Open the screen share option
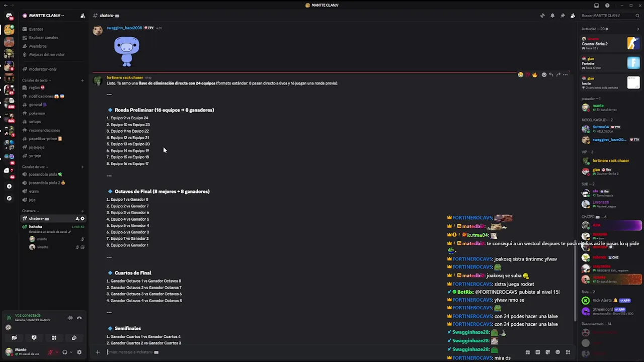 pos(34,338)
